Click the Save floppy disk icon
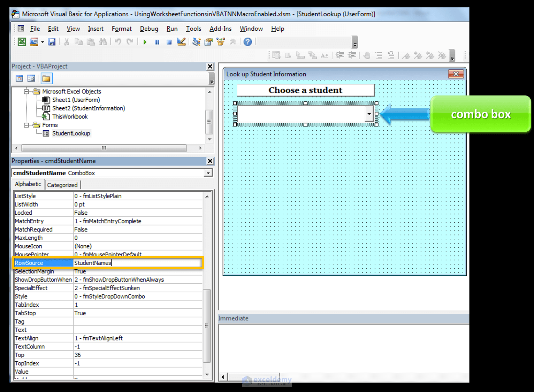 (52, 42)
